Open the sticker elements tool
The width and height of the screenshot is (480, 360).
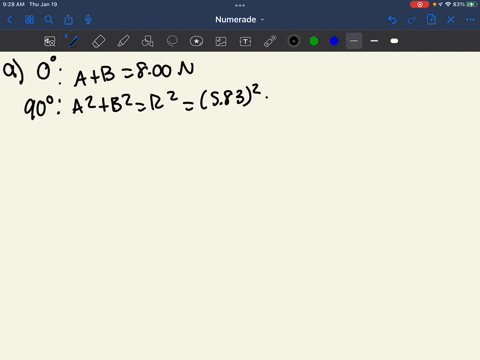[x=196, y=41]
